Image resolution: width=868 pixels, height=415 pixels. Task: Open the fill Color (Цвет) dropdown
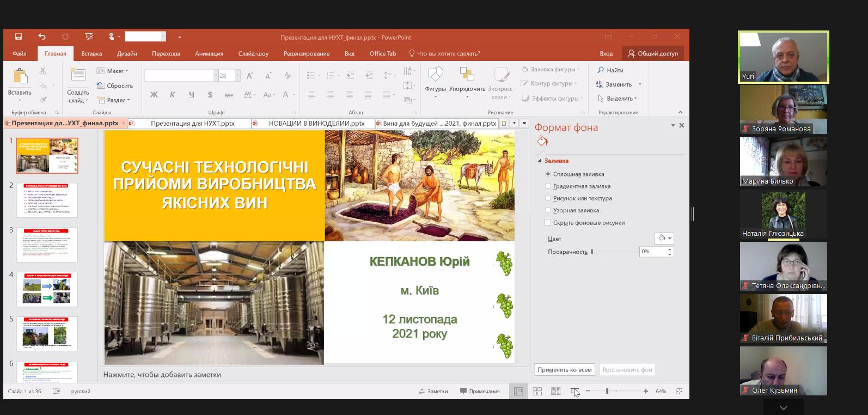coord(664,239)
